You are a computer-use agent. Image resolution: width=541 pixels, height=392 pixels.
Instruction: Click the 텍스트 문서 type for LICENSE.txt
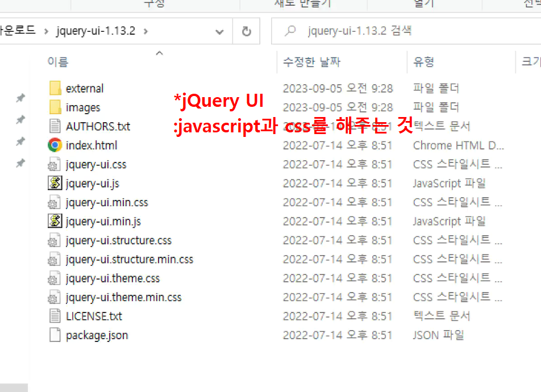(442, 316)
